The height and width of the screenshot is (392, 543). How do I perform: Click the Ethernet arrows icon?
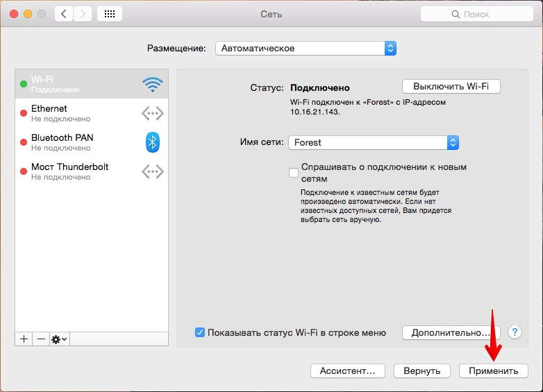pyautogui.click(x=152, y=113)
